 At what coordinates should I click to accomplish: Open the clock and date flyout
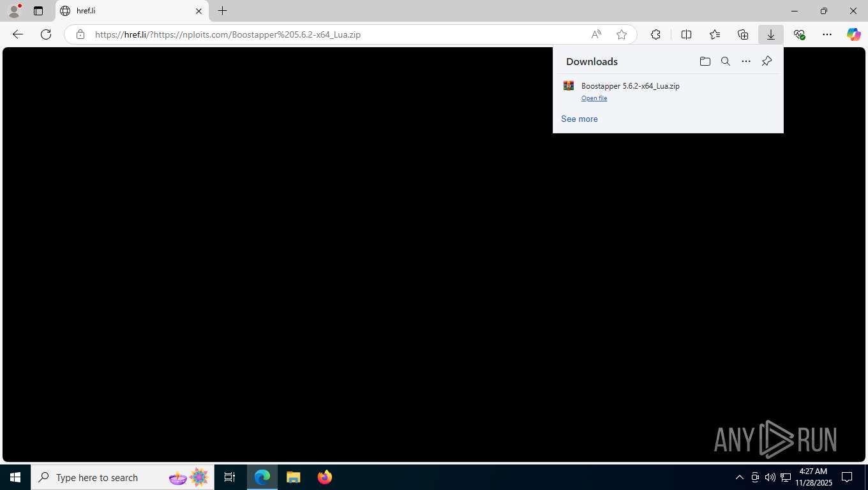point(813,477)
